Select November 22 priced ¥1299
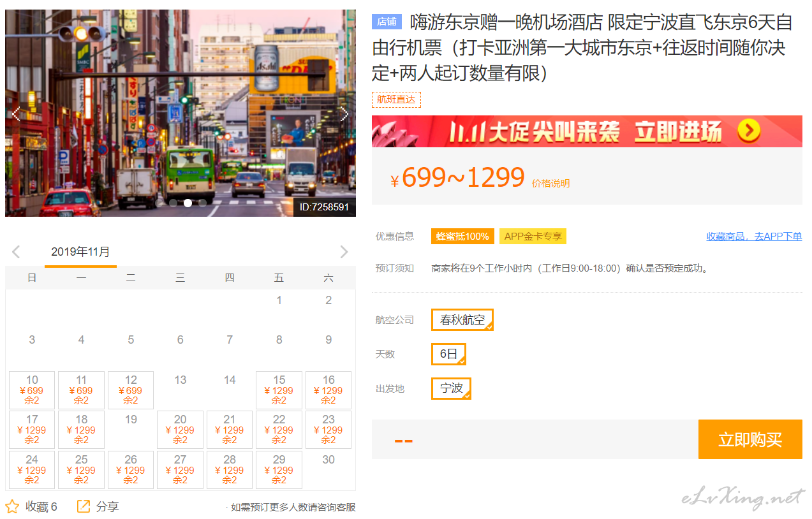This screenshot has width=812, height=519. pos(279,430)
